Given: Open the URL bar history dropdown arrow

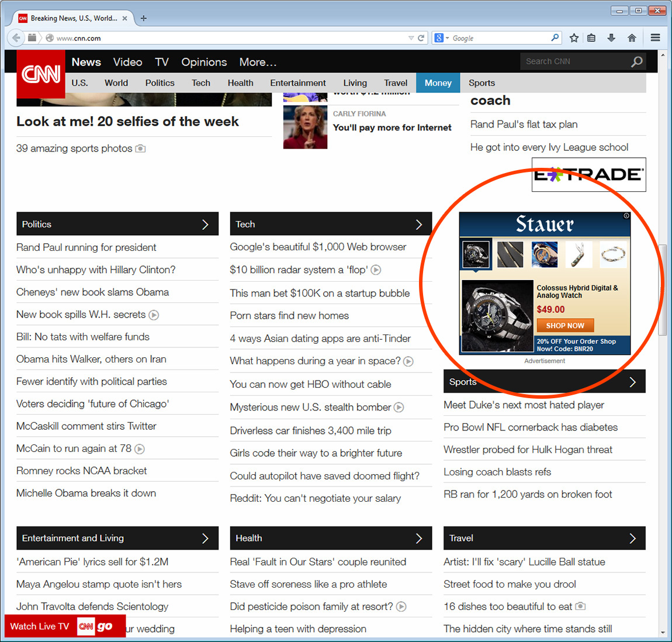Looking at the screenshot, I should click(411, 38).
